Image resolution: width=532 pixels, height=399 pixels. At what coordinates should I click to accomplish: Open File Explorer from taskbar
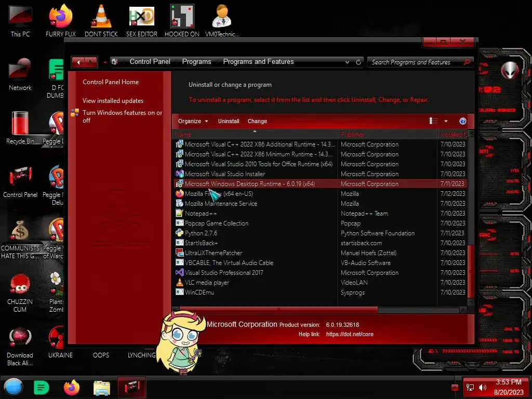click(x=101, y=388)
